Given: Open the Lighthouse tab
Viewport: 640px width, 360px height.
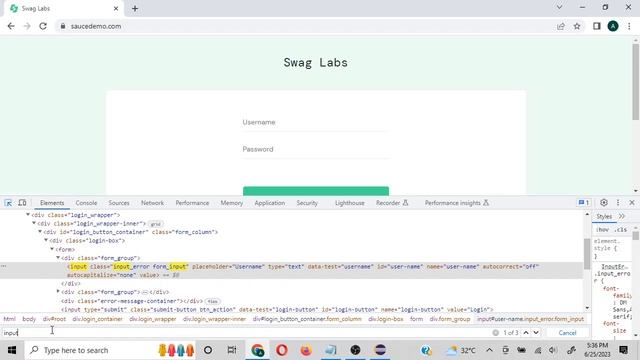Looking at the screenshot, I should 349,203.
